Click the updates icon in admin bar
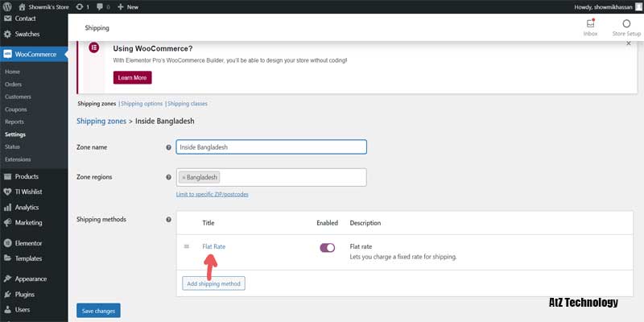 [x=81, y=6]
